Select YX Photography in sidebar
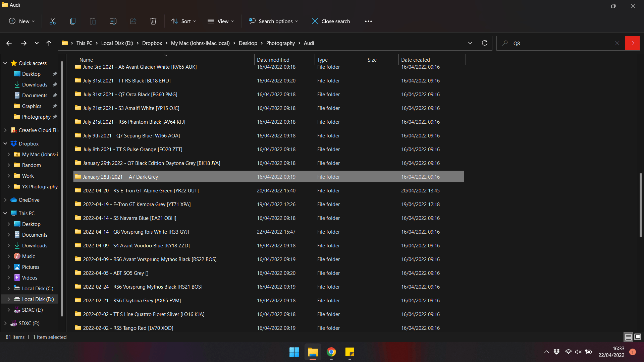This screenshot has width=644, height=362. [x=40, y=186]
